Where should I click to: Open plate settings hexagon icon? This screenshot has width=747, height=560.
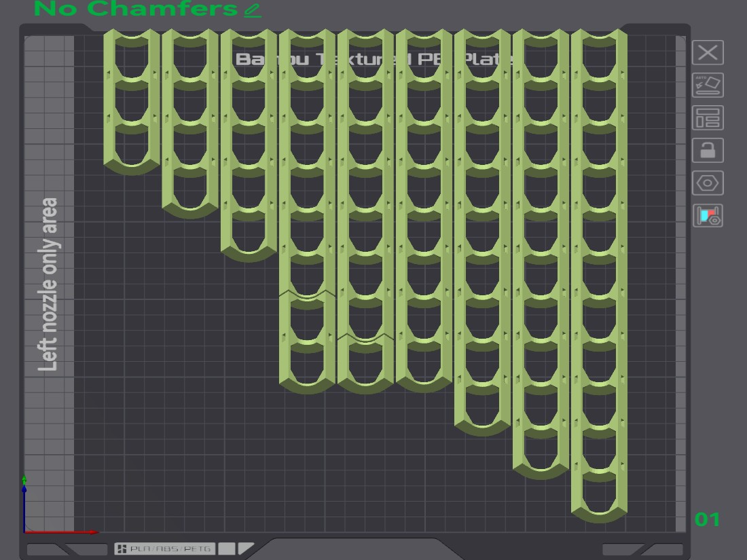click(x=708, y=183)
